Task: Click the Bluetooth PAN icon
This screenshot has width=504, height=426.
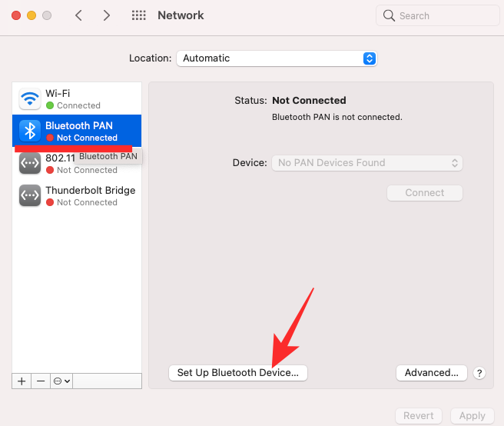Action: tap(30, 131)
